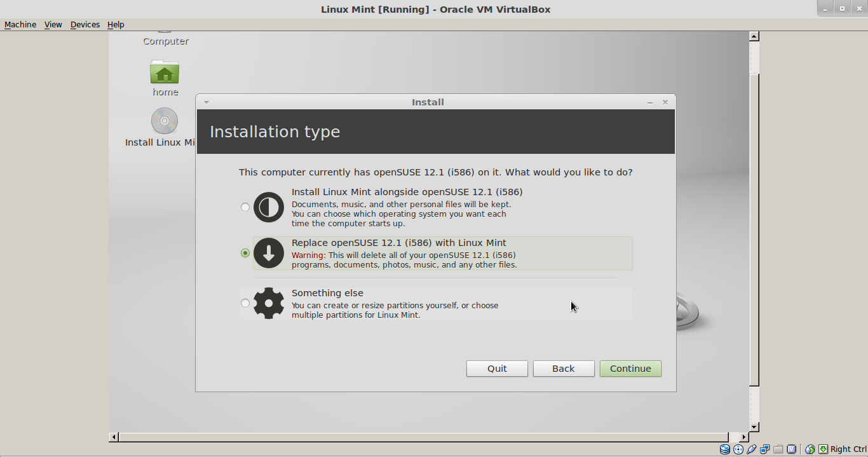This screenshot has height=457, width=868.
Task: Click mouse integration status icon
Action: (x=810, y=449)
